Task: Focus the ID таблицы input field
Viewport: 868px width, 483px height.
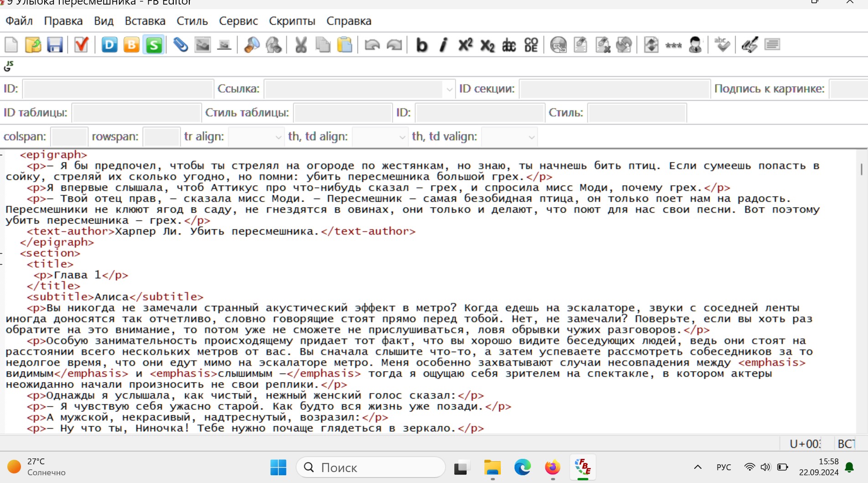Action: pyautogui.click(x=136, y=113)
